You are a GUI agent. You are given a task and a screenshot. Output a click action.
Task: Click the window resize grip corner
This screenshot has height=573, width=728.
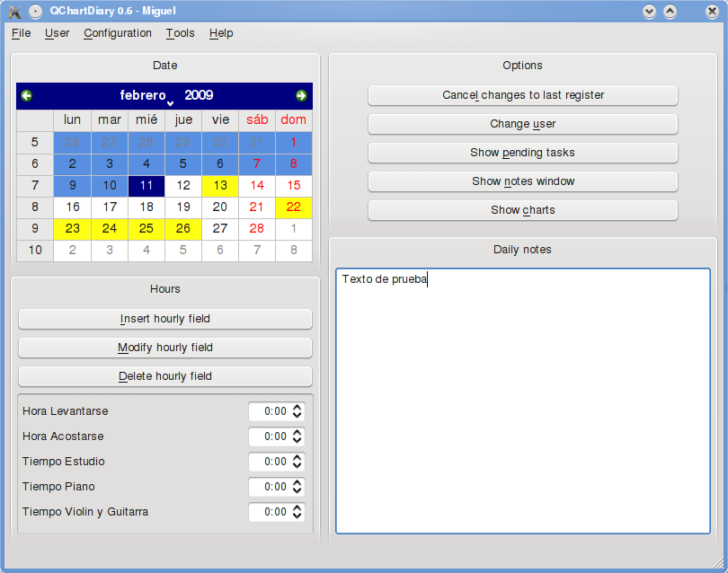click(x=719, y=563)
